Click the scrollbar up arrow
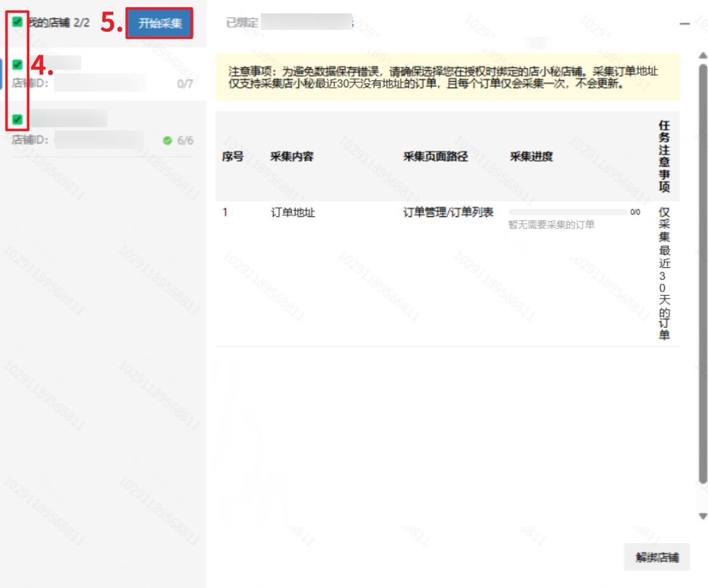 pos(702,55)
